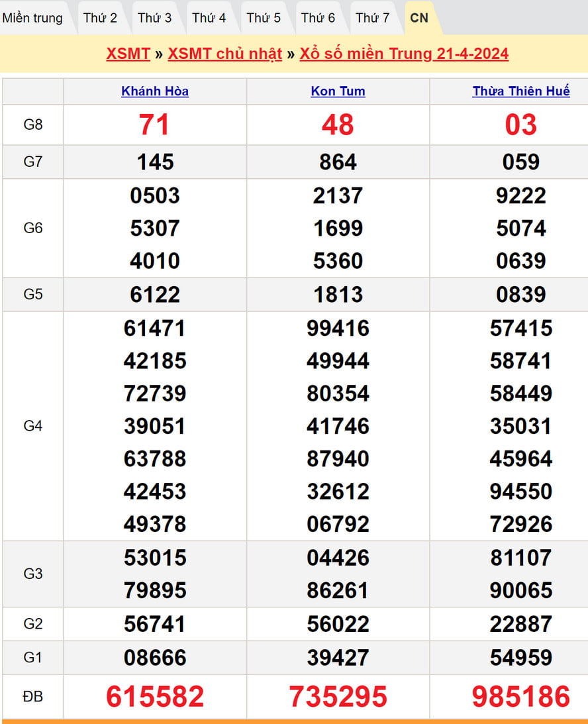Select the G8 result 71
Screen dimensions: 588x724
pos(154,125)
